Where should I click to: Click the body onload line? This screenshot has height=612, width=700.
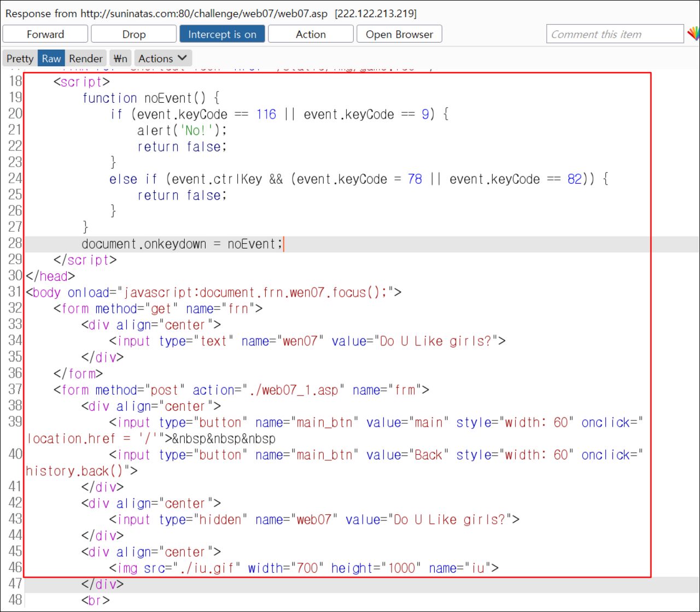pyautogui.click(x=214, y=293)
